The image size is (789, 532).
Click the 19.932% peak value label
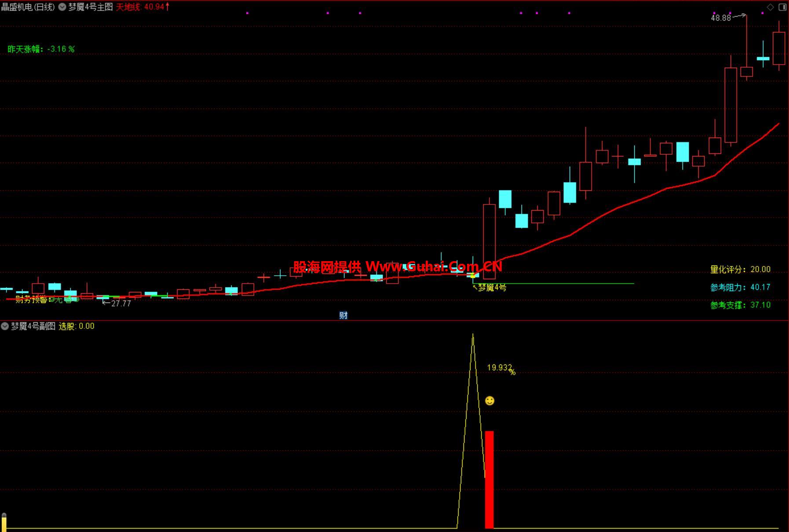pyautogui.click(x=500, y=368)
